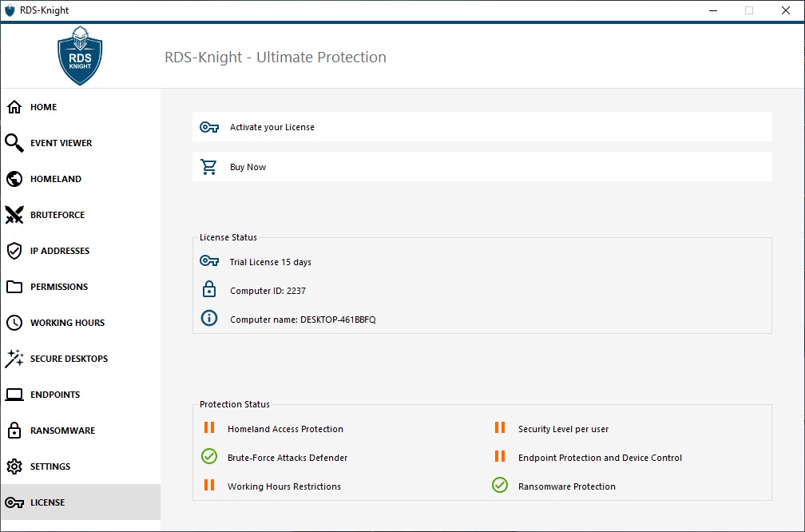Screen dimensions: 805x532
Task: Select PERMISSIONS in the sidebar
Action: tap(80, 287)
